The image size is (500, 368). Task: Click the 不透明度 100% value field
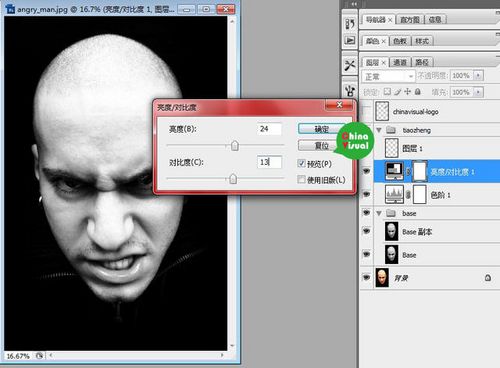[462, 76]
